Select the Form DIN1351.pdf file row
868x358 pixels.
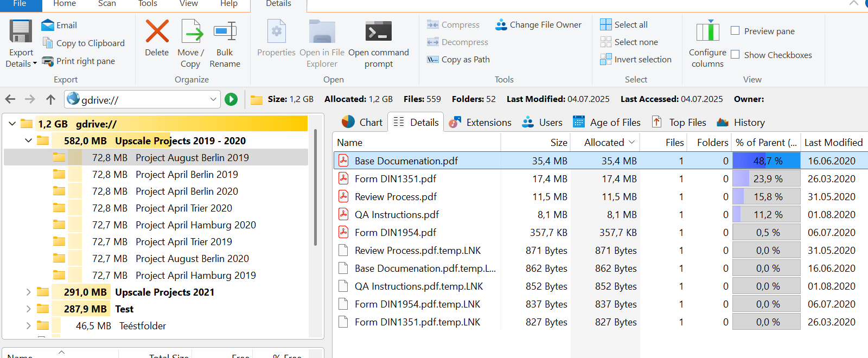(x=395, y=179)
